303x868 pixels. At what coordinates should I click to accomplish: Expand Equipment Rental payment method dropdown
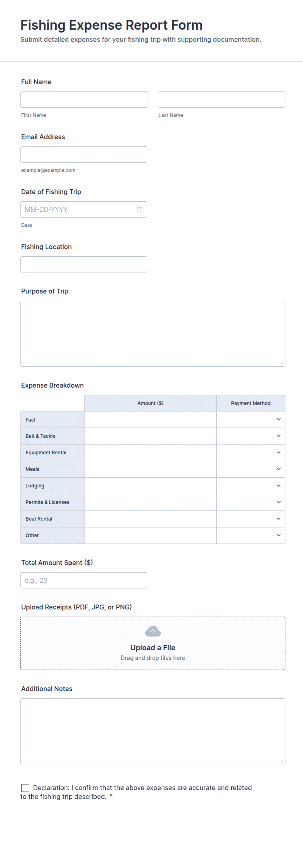pos(251,453)
